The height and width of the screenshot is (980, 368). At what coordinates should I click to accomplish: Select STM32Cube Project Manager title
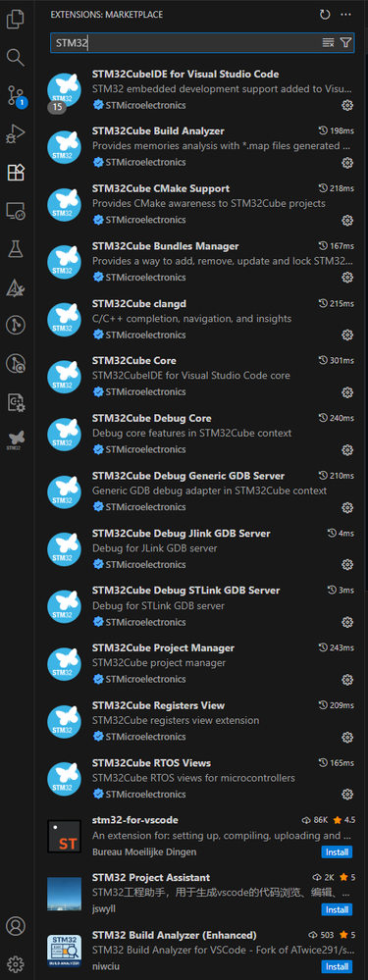[163, 648]
